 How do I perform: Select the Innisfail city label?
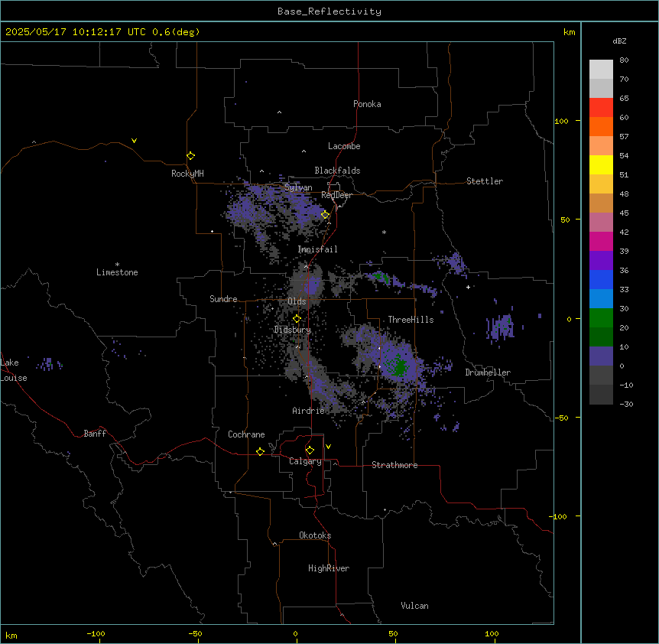pos(317,249)
